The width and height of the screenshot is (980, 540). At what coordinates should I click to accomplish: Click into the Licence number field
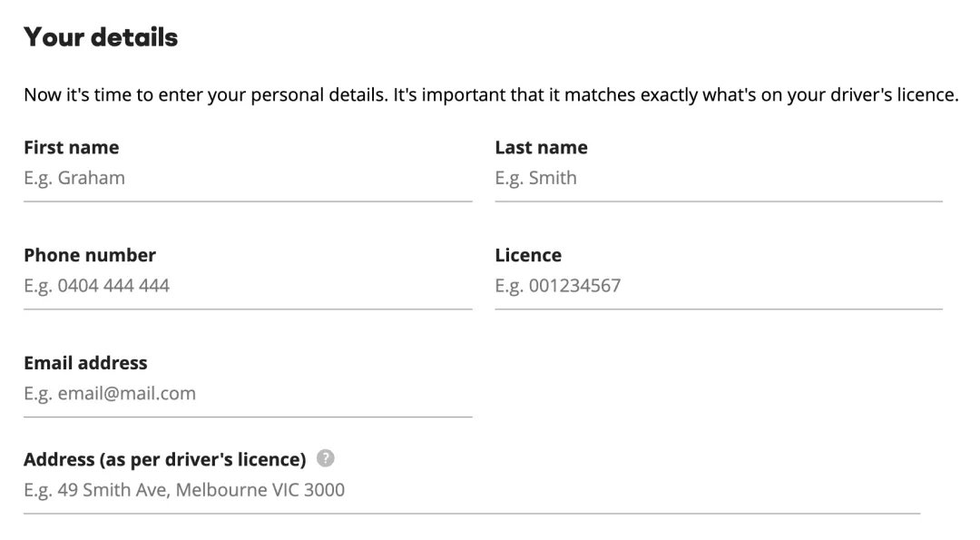(x=719, y=286)
